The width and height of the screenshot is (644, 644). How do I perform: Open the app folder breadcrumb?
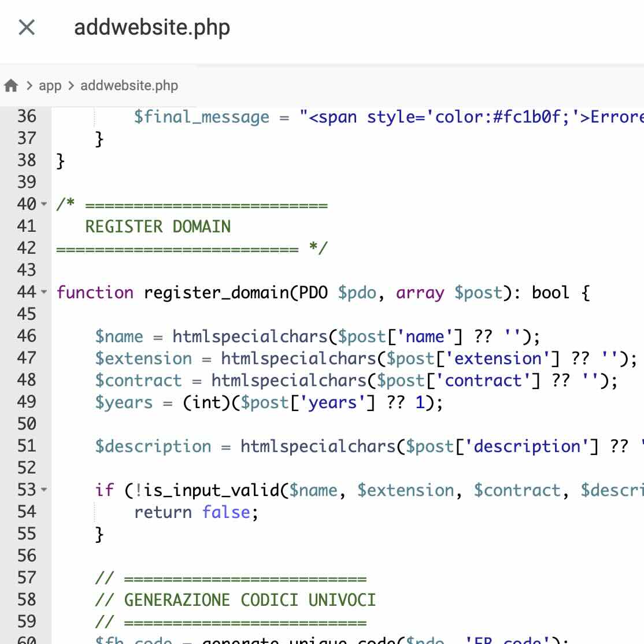[50, 86]
